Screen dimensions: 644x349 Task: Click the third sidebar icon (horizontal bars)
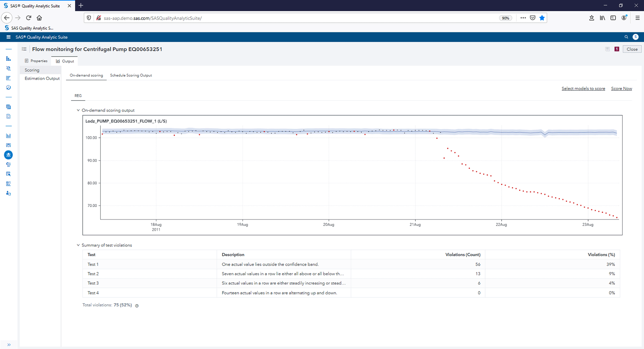tap(9, 78)
